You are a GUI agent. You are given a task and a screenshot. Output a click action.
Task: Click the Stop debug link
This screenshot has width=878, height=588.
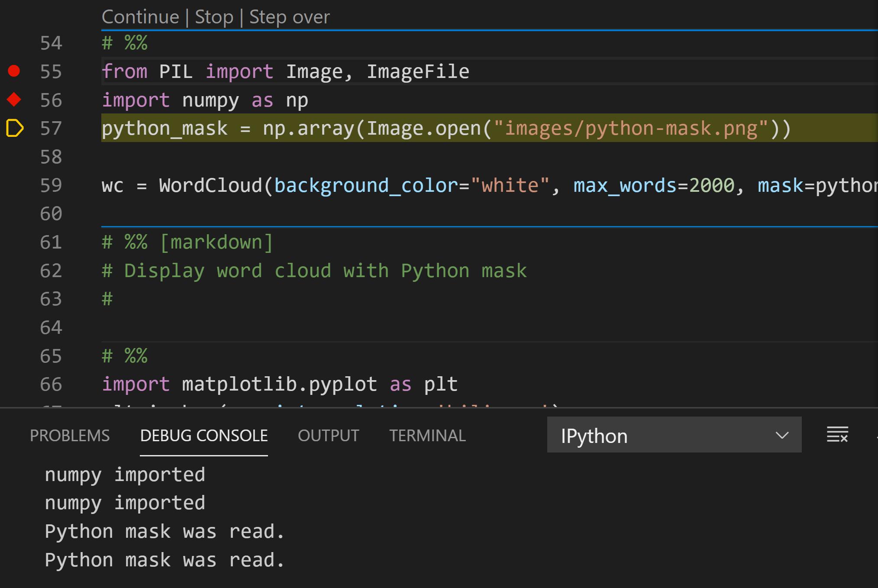click(x=214, y=17)
